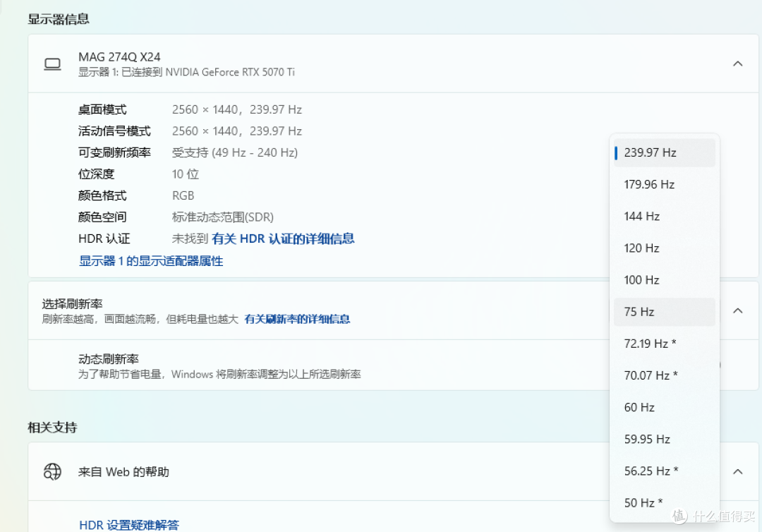Select 179.96 Hz from the list

pyautogui.click(x=665, y=185)
